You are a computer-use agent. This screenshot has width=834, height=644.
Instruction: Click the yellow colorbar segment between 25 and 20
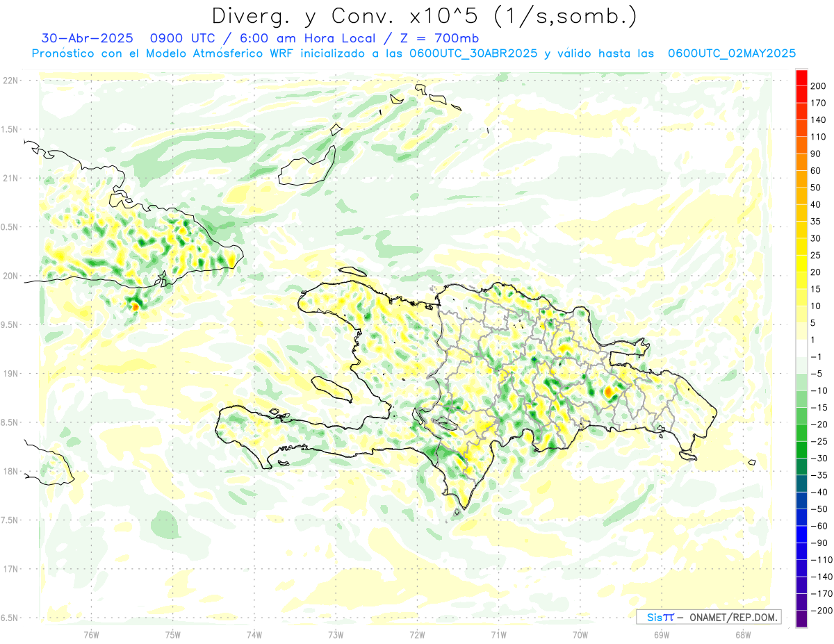tap(801, 264)
